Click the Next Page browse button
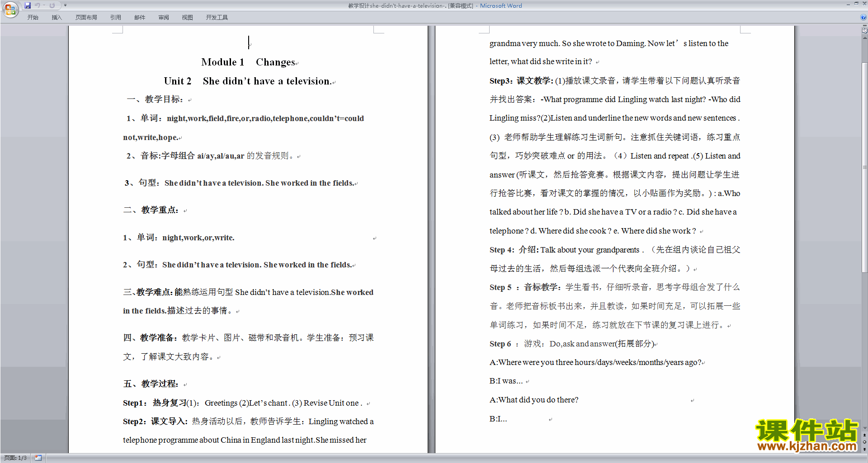Viewport: 868px width, 463px height. tap(864, 449)
